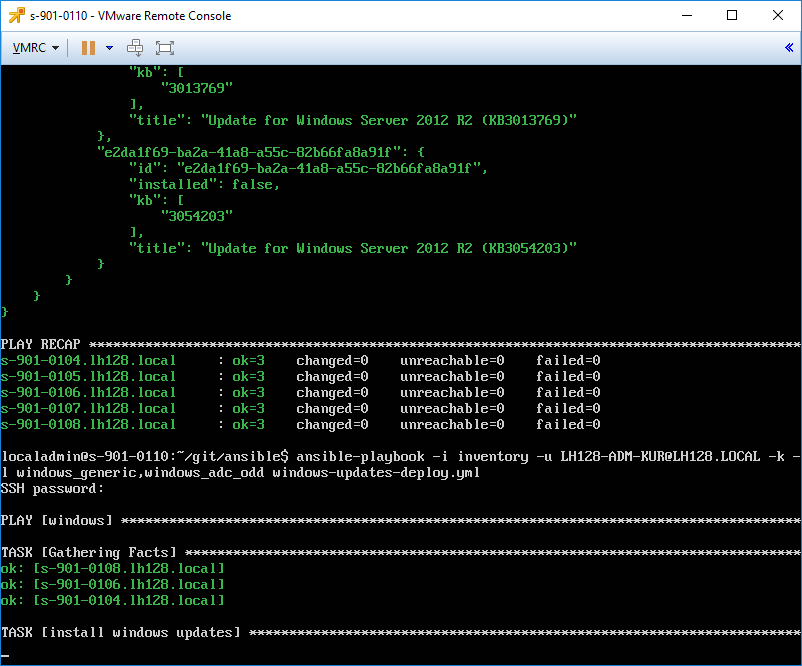Select host s-901-0107.lh128.local in recap
The image size is (802, 666).
tap(88, 408)
